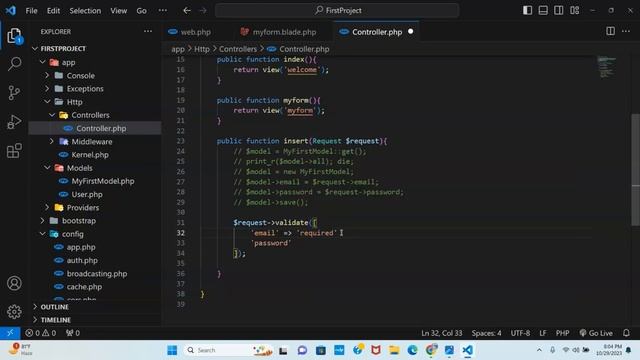Screen dimensions: 640x360
Task: Click ports forwarded indicator in status bar
Action: pyautogui.click(x=73, y=333)
